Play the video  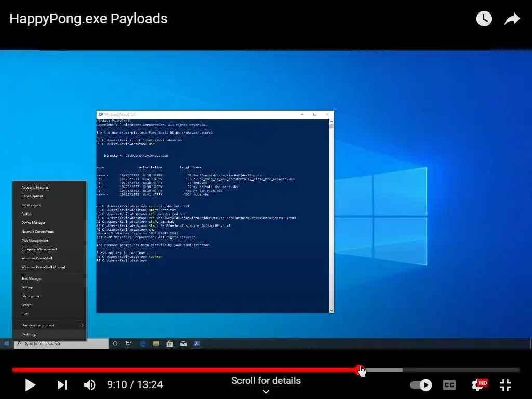[30, 385]
